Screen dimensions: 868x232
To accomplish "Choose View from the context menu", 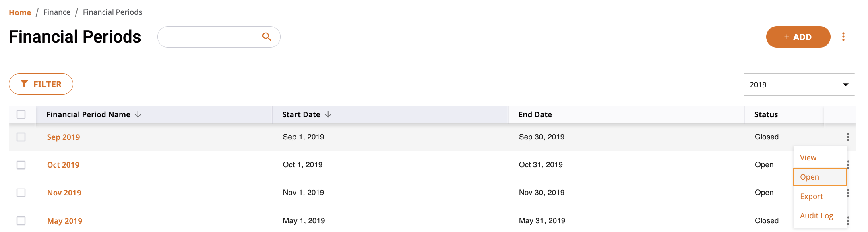I will (x=808, y=157).
